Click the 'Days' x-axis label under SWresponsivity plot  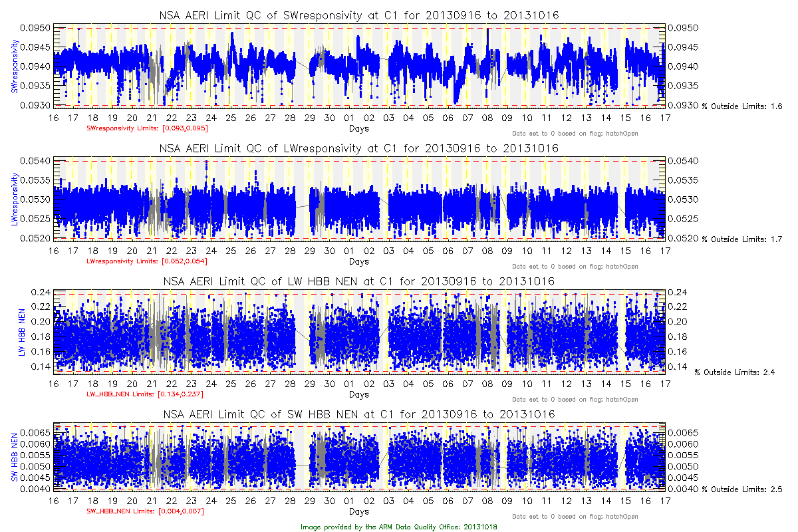358,128
